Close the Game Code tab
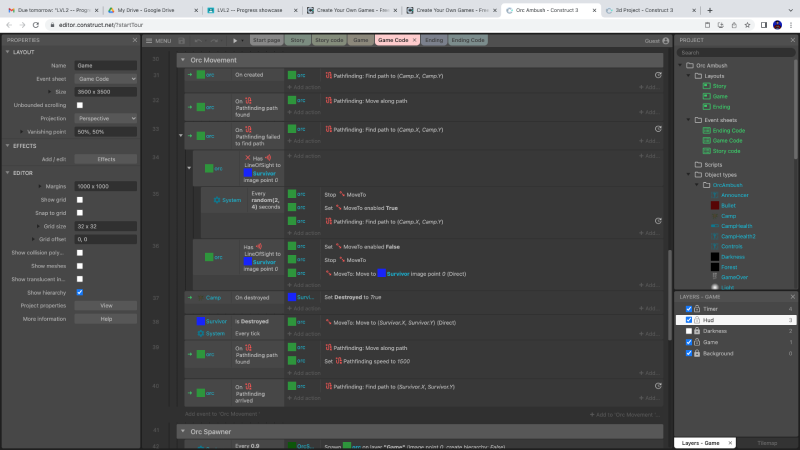The height and width of the screenshot is (450, 800). click(x=414, y=41)
